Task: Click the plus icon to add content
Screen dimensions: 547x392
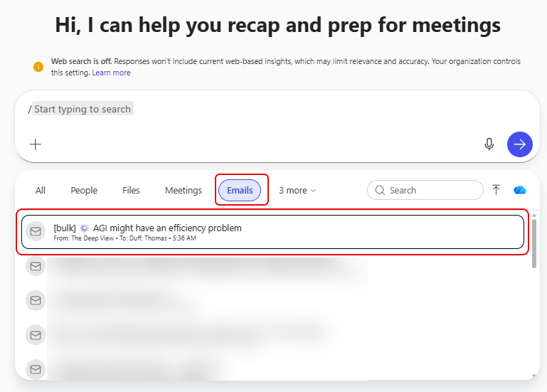Action: pos(36,144)
